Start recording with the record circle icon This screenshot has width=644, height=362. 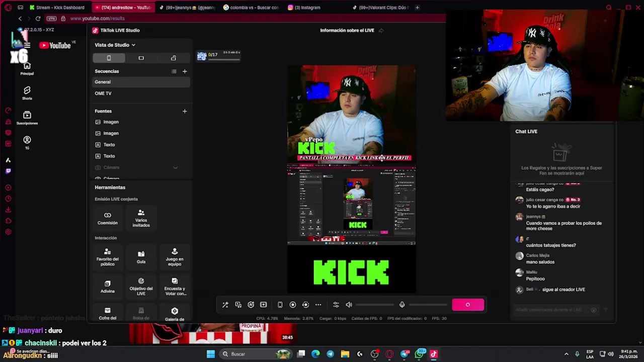coord(293,305)
